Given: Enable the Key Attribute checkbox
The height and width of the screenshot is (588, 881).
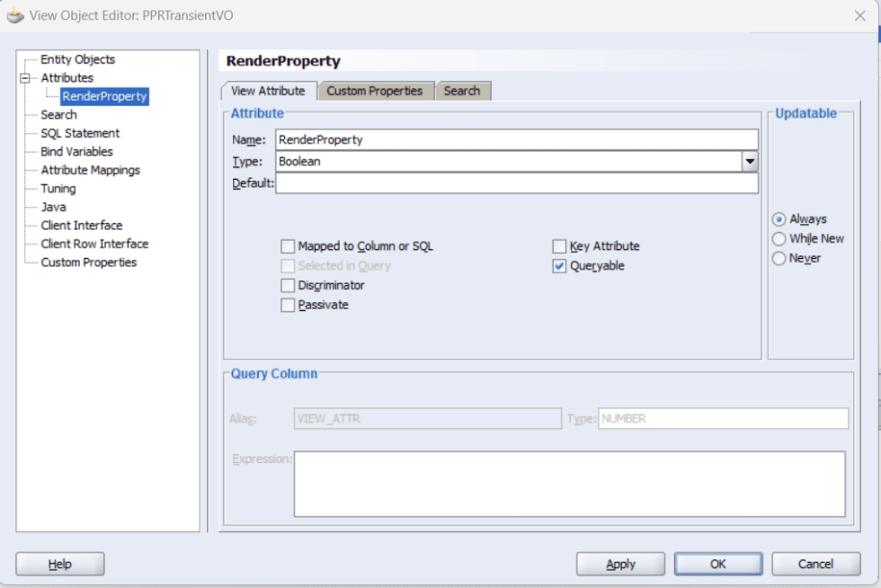Looking at the screenshot, I should coord(559,245).
